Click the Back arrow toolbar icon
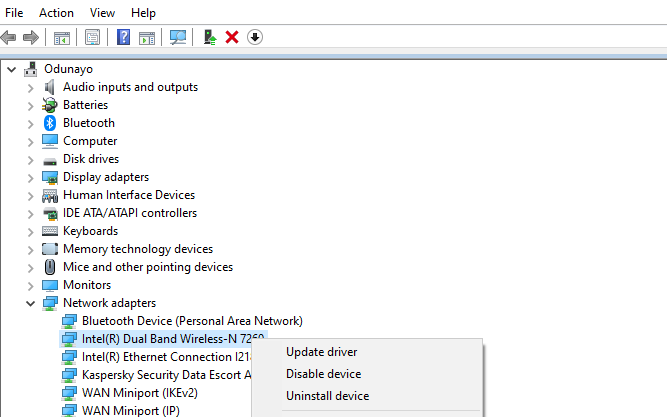 pos(9,37)
